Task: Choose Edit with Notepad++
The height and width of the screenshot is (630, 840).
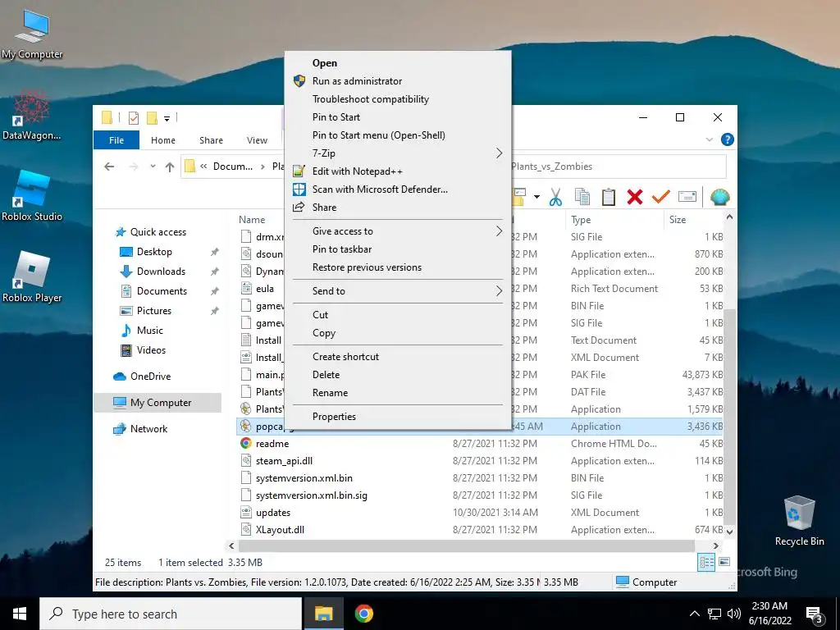Action: 358,171
